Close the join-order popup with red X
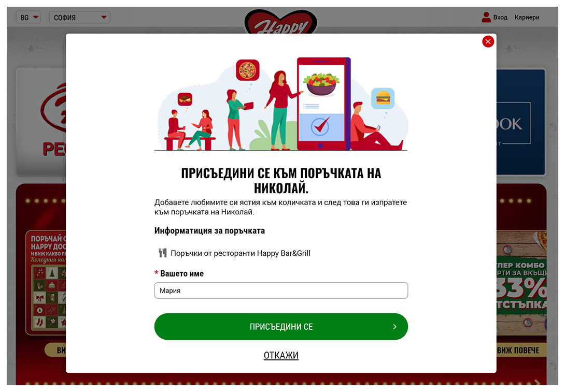This screenshot has height=392, width=565. tap(488, 42)
